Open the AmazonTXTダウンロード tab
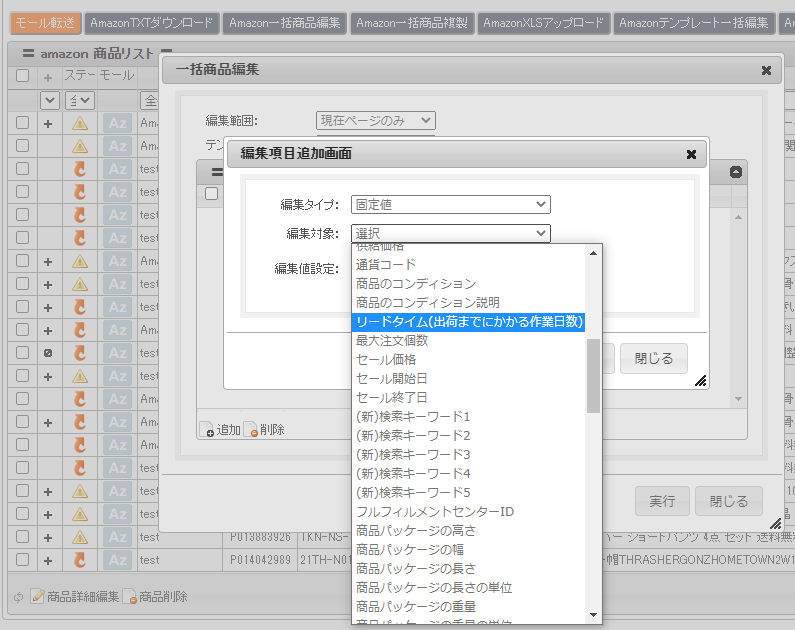The image size is (795, 630). point(152,23)
